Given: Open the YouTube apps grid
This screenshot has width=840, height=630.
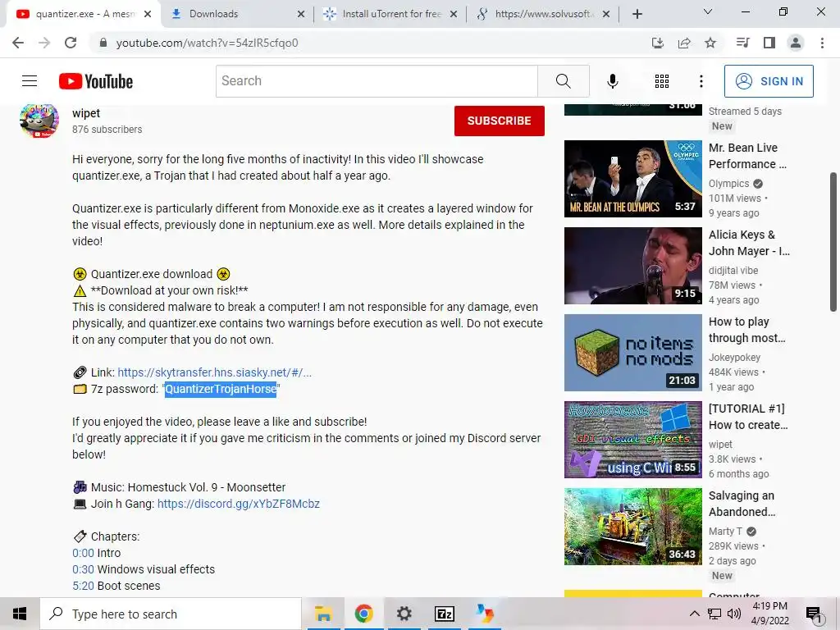Looking at the screenshot, I should click(x=662, y=81).
